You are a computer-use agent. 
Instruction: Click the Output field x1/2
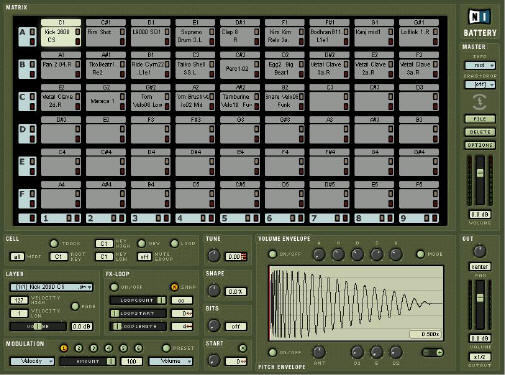(480, 357)
